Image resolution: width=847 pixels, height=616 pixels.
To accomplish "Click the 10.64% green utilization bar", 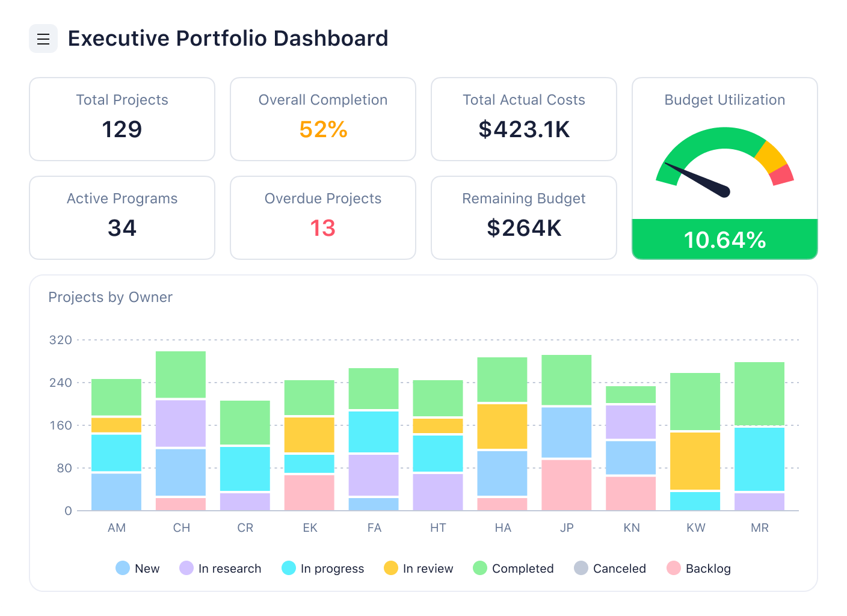I will click(725, 239).
